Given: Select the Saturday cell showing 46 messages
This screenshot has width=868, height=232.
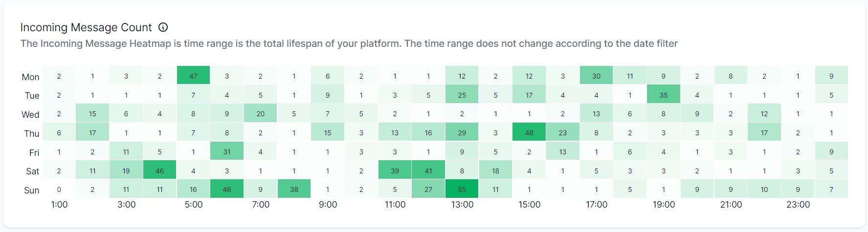Looking at the screenshot, I should [160, 170].
